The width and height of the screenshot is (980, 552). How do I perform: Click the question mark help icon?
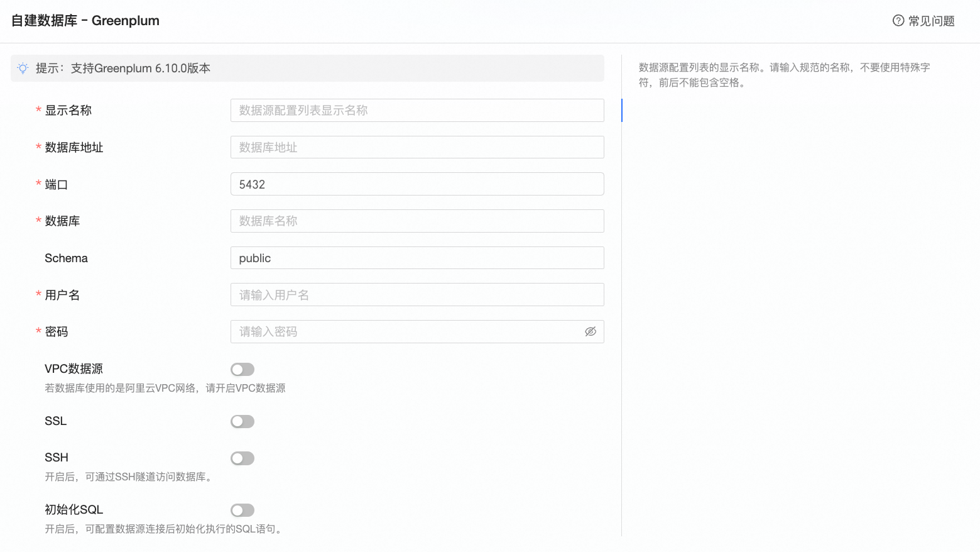click(898, 21)
